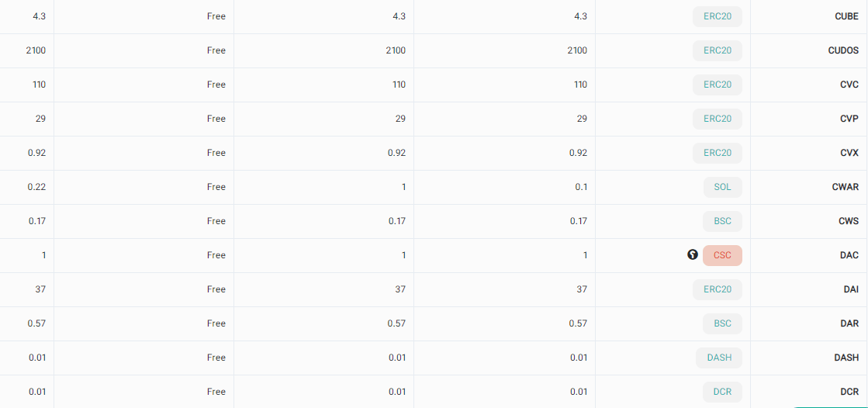Image resolution: width=868 pixels, height=408 pixels.
Task: Click the 0.1 value in CWAR row
Action: pyautogui.click(x=581, y=187)
